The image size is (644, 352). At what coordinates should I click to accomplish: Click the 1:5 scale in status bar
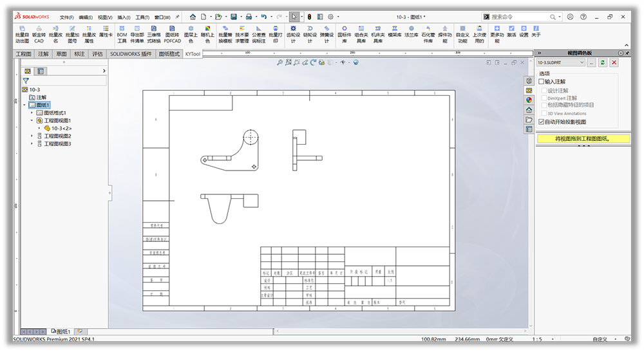pyautogui.click(x=537, y=339)
